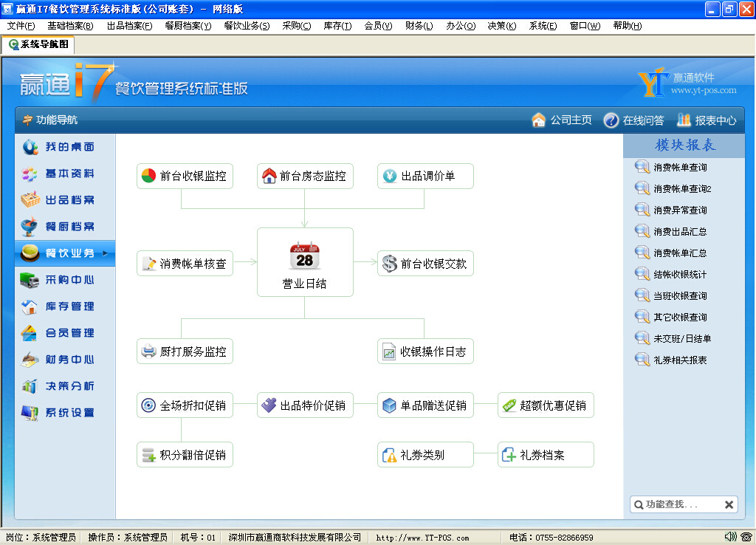Select 基本资料 sidebar icon
This screenshot has width=756, height=545.
[x=30, y=174]
